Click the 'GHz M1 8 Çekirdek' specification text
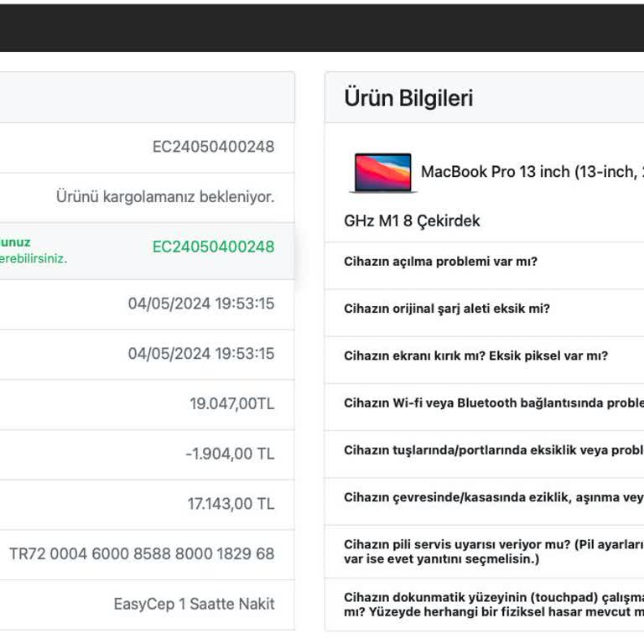The height and width of the screenshot is (644, 644). pyautogui.click(x=412, y=221)
